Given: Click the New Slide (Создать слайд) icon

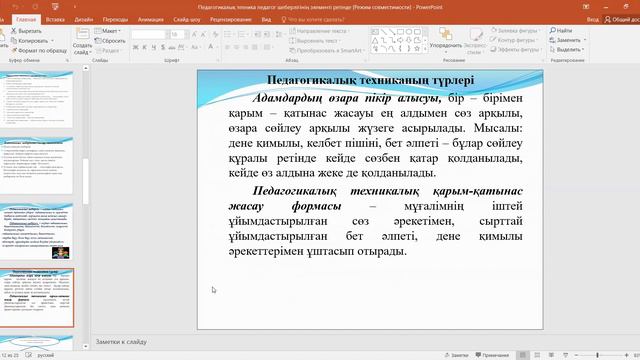Looking at the screenshot, I should tap(82, 35).
